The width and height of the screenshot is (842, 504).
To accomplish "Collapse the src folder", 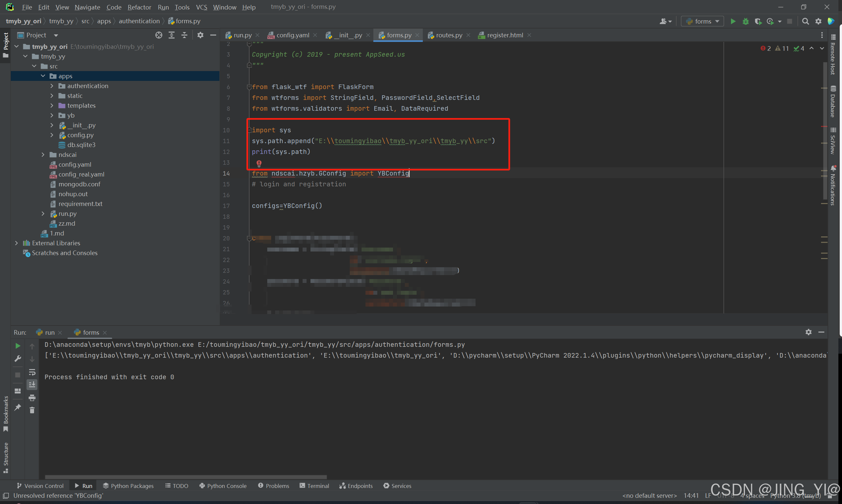I will (x=34, y=66).
